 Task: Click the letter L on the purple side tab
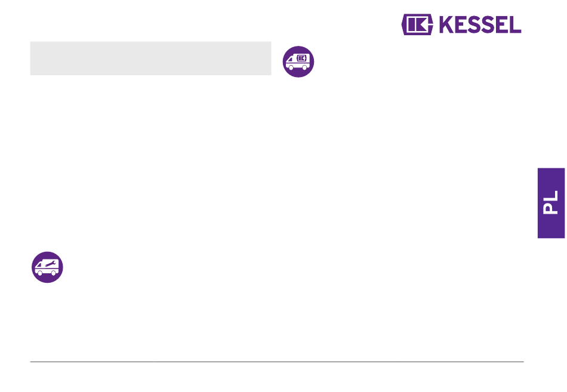(551, 196)
